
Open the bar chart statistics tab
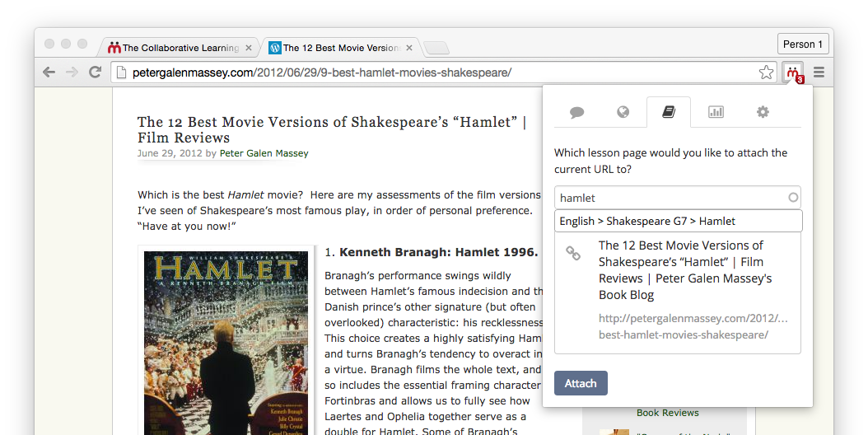tap(716, 113)
